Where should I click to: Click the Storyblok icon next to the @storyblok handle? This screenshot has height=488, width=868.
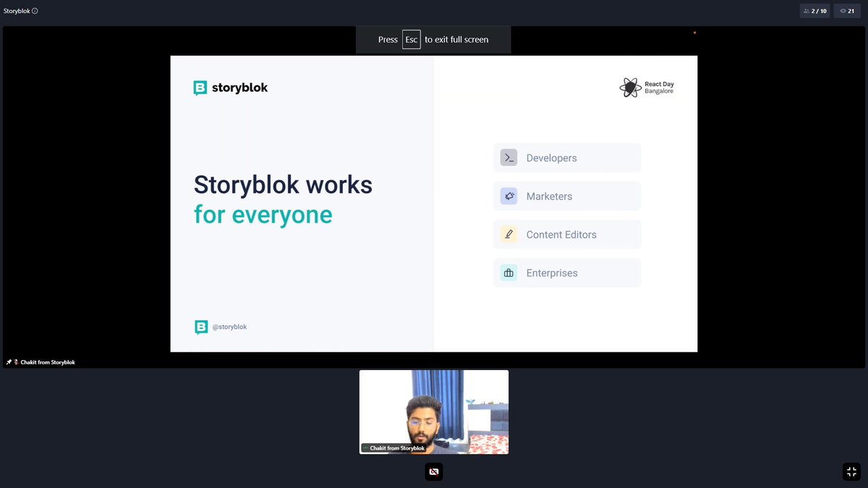(x=201, y=327)
